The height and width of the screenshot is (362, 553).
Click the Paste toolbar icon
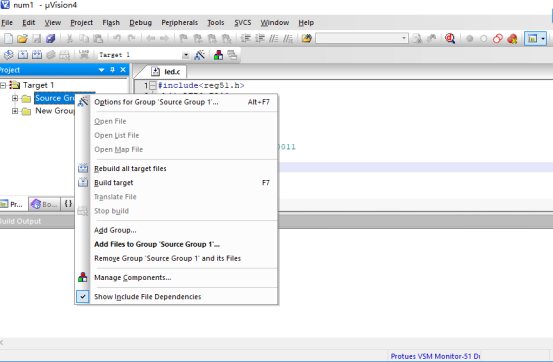98,38
